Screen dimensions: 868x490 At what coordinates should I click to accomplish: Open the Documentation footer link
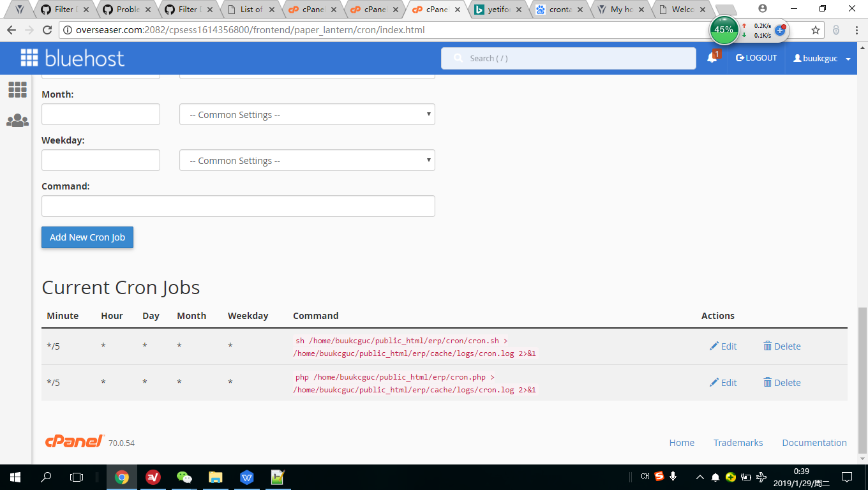pyautogui.click(x=814, y=443)
